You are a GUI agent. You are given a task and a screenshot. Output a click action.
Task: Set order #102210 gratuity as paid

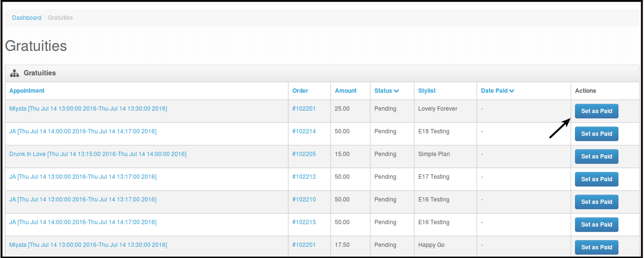(x=596, y=202)
